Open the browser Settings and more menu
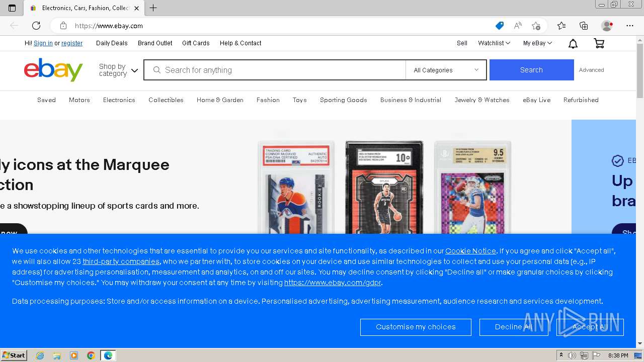Screen dimensions: 644x362 point(630,26)
